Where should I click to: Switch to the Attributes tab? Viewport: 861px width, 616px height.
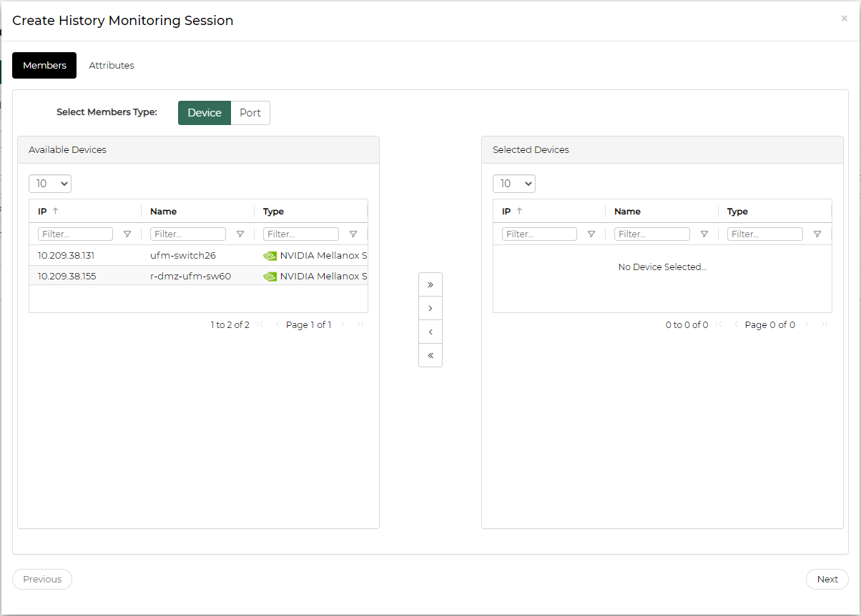[112, 65]
